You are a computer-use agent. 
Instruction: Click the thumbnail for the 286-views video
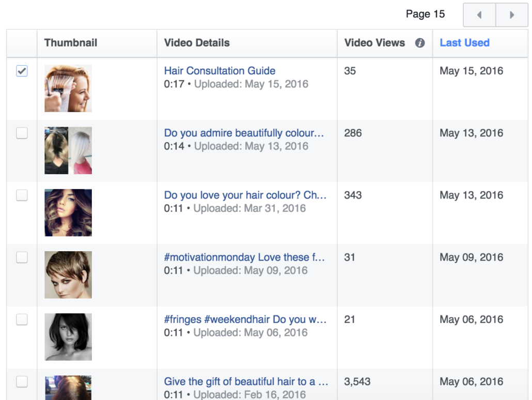[68, 150]
